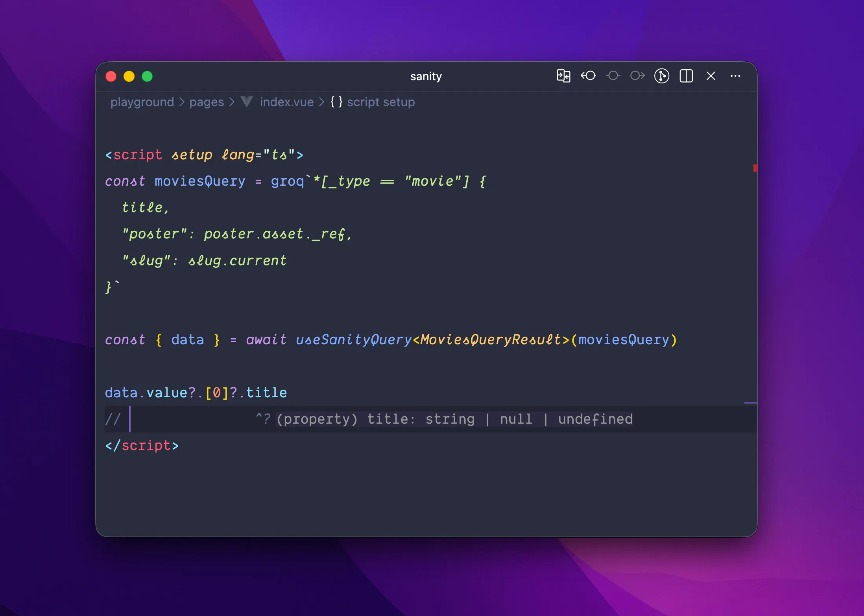The height and width of the screenshot is (616, 864).
Task: Click the current commit circle icon
Action: pos(613,76)
